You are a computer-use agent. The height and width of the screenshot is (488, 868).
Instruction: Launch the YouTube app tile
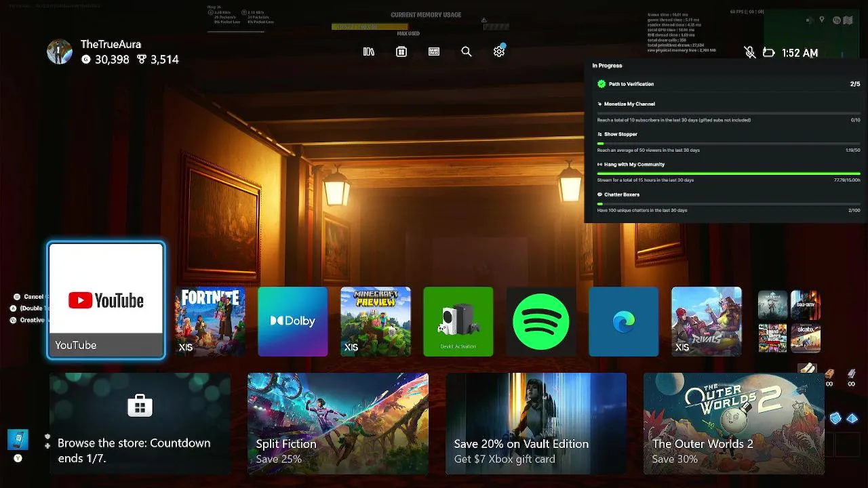point(106,300)
